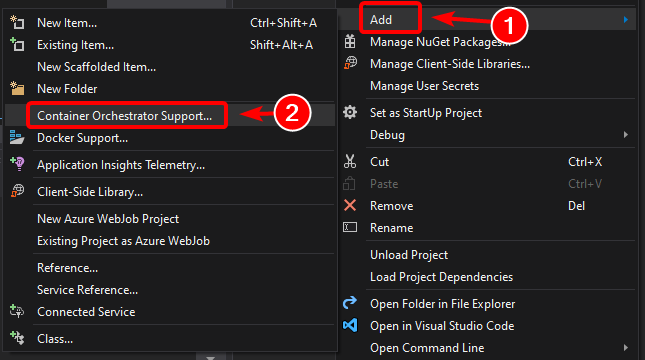Image resolution: width=645 pixels, height=360 pixels.
Task: Click the Set as StartUp gear icon
Action: pyautogui.click(x=350, y=112)
